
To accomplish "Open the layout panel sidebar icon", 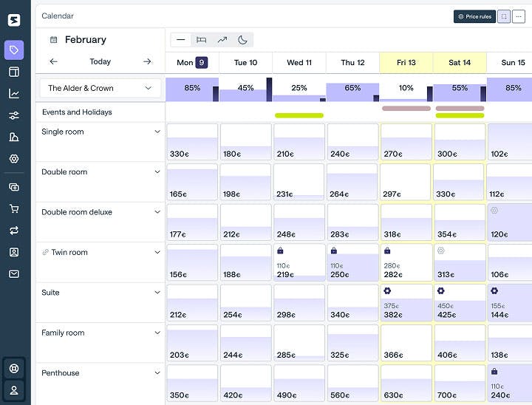I will (x=14, y=72).
